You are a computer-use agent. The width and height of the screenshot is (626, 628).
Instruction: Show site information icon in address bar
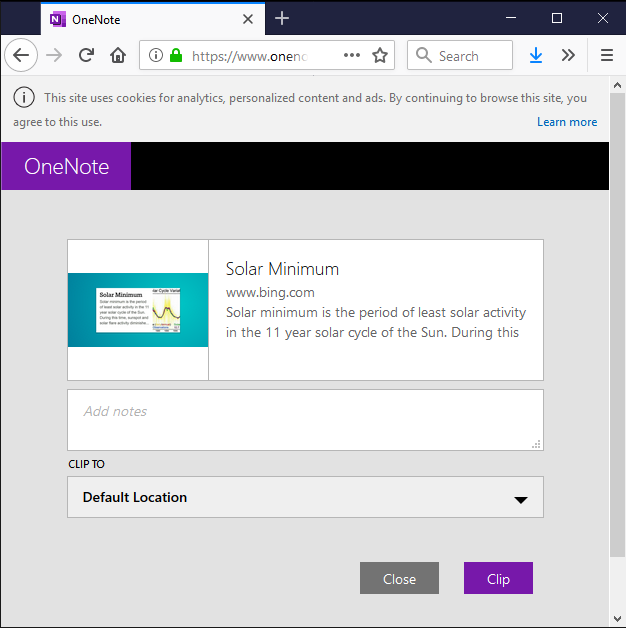point(156,56)
